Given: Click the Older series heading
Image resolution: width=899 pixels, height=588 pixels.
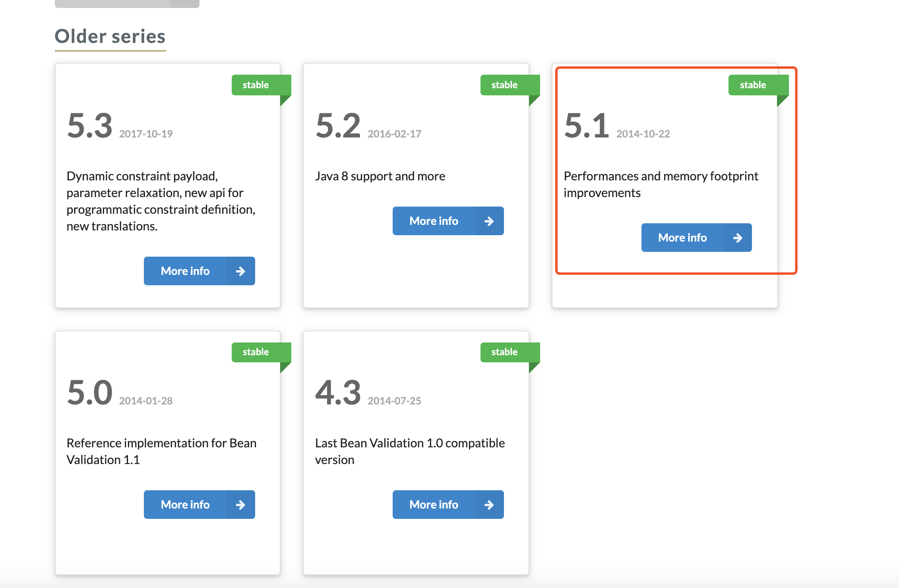Looking at the screenshot, I should tap(110, 37).
